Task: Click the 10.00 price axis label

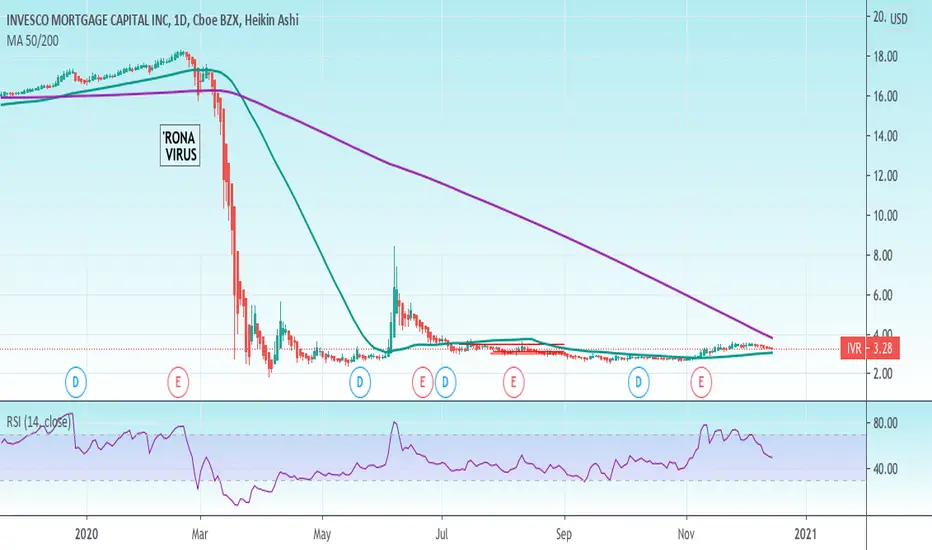Action: (885, 216)
